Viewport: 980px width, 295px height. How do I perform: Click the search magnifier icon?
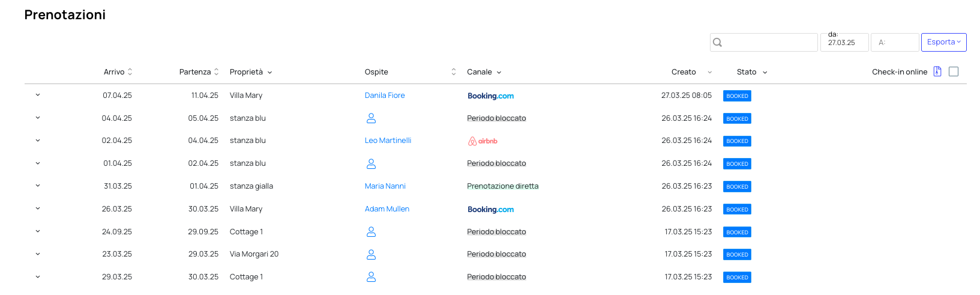tap(717, 43)
